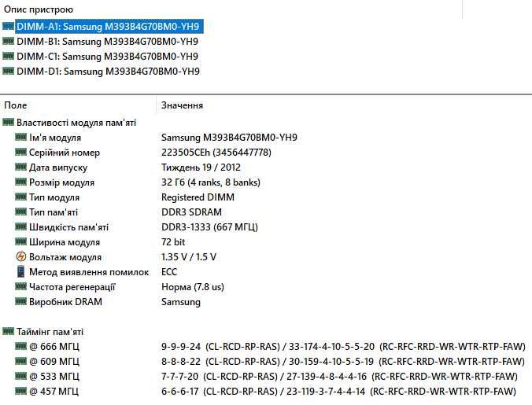Click the icon next to Виробник DRAM
Viewport: 532px width, 405px height.
[x=20, y=301]
